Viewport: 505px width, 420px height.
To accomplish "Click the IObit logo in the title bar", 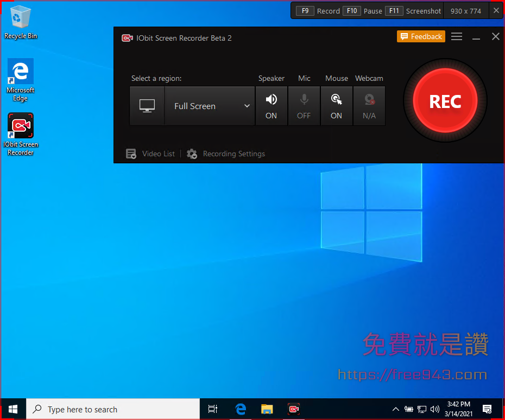I will tap(127, 37).
